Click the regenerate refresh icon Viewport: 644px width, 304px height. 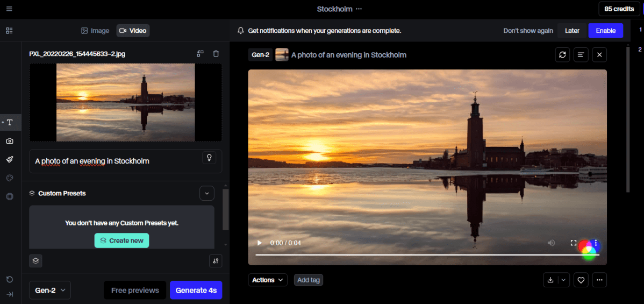[x=562, y=55]
